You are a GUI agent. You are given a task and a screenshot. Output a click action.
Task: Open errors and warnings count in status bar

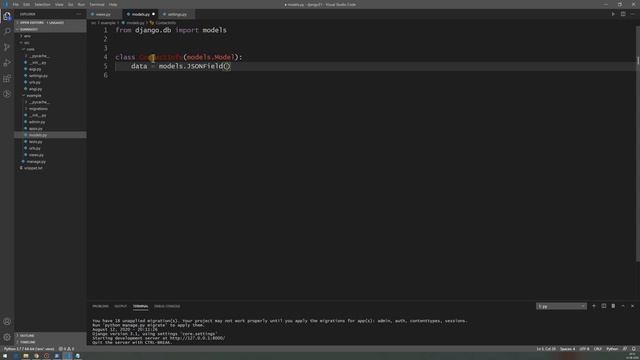point(66,349)
